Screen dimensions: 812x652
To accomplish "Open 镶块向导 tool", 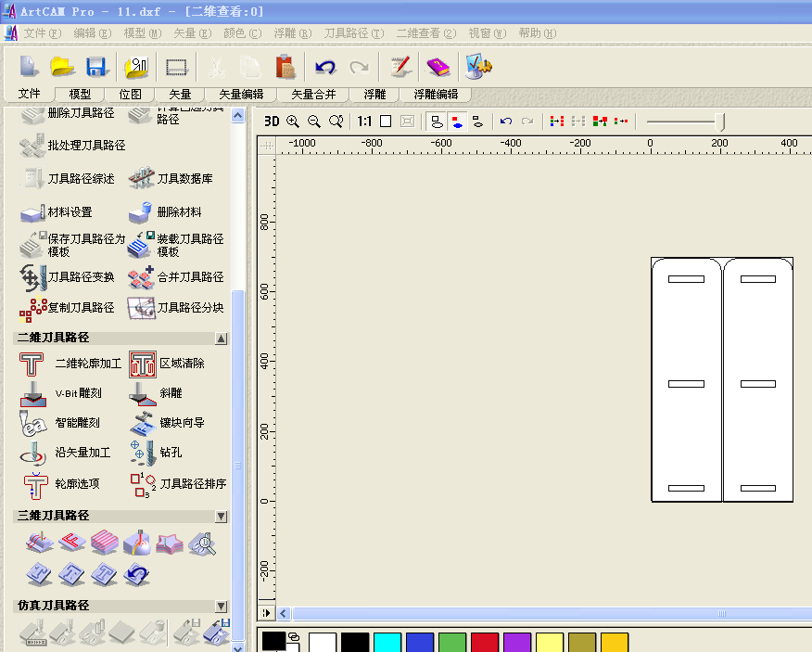I will click(x=167, y=423).
